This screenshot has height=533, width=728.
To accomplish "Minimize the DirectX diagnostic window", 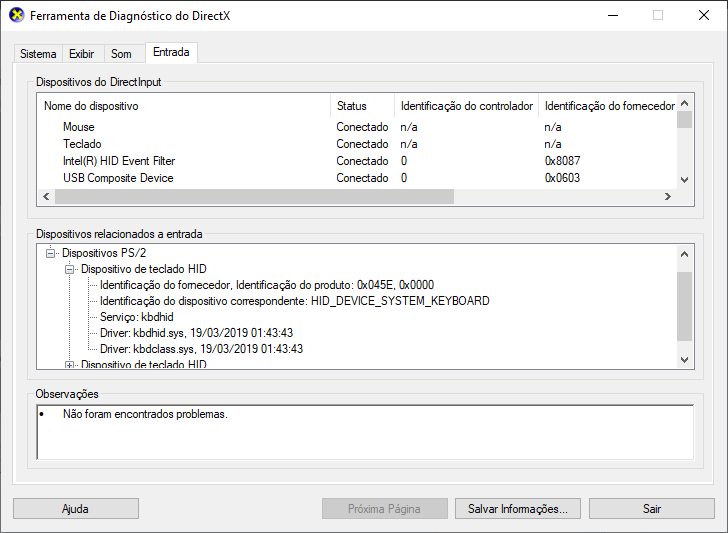I will tap(613, 15).
